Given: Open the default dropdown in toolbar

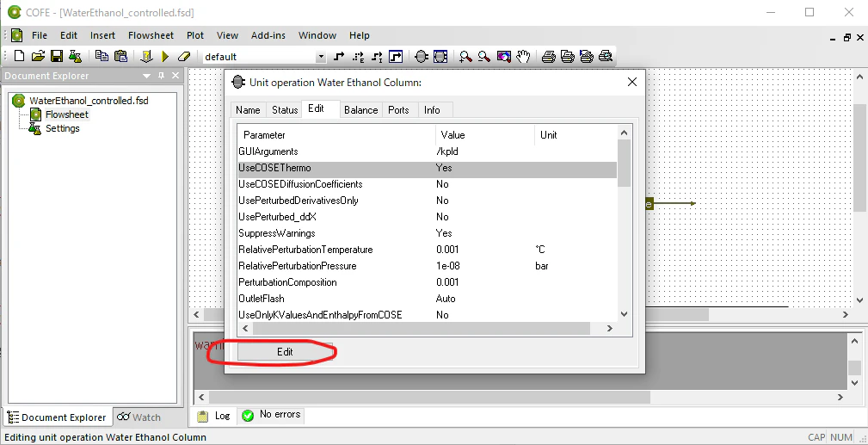Looking at the screenshot, I should click(x=321, y=57).
